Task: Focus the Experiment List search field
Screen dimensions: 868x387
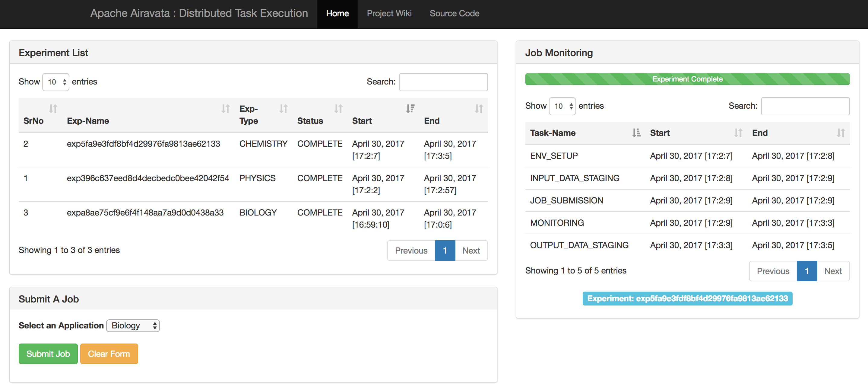Action: [x=443, y=82]
